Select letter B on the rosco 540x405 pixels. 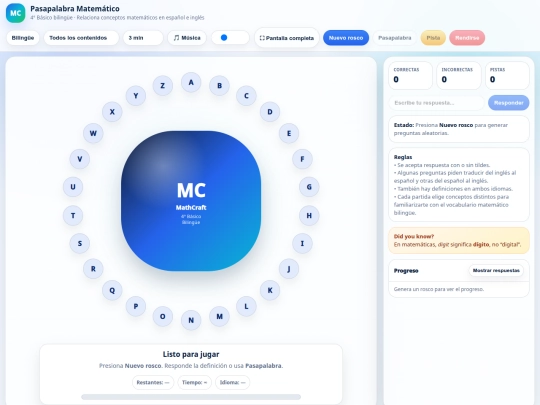click(x=219, y=86)
